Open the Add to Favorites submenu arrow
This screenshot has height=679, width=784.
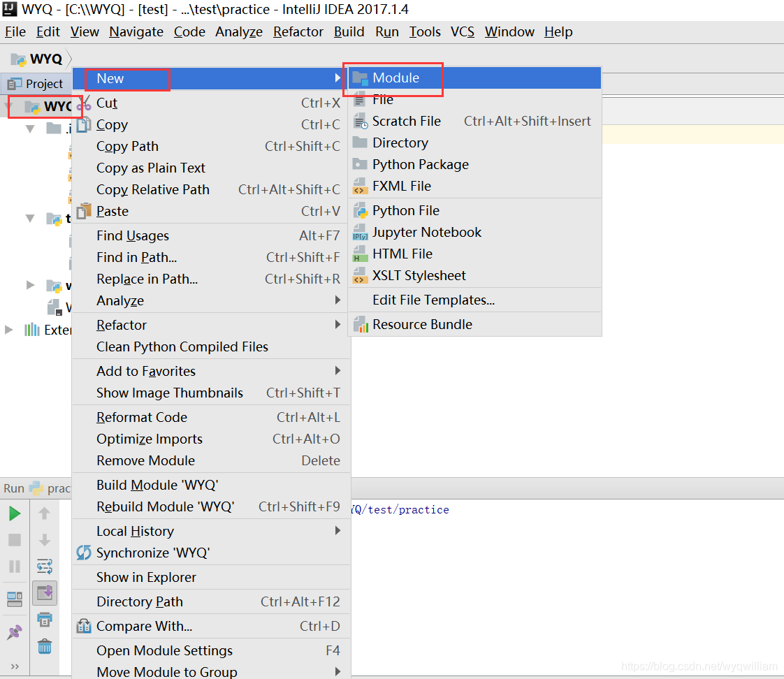338,370
